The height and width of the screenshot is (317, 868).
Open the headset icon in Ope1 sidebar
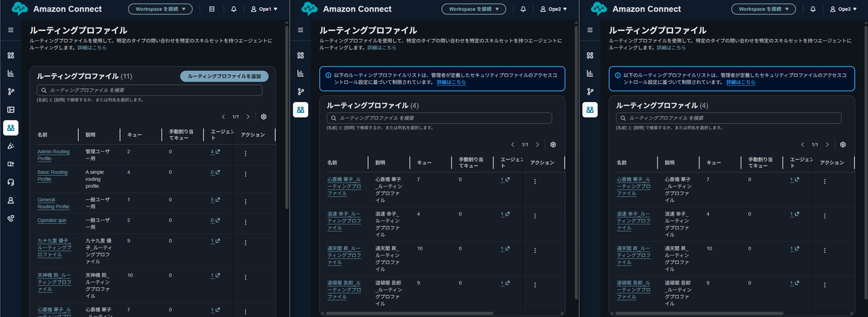(10, 182)
